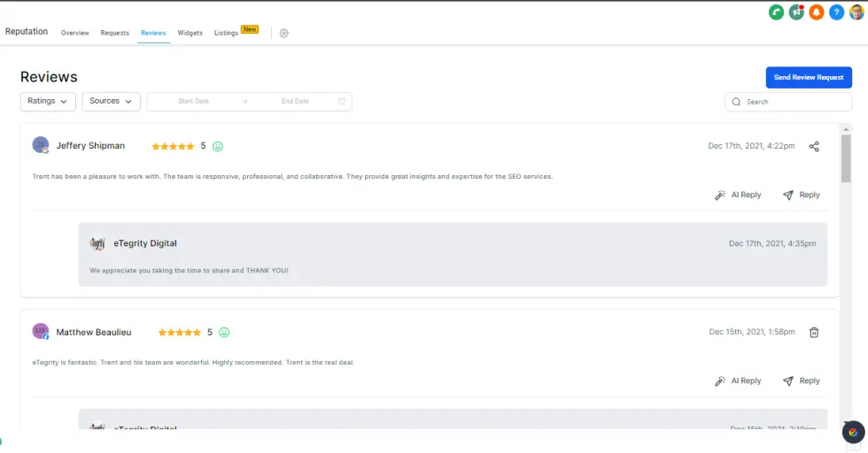Click the 'Trent has been a pleasure' review text
This screenshot has width=868, height=453.
tap(292, 176)
